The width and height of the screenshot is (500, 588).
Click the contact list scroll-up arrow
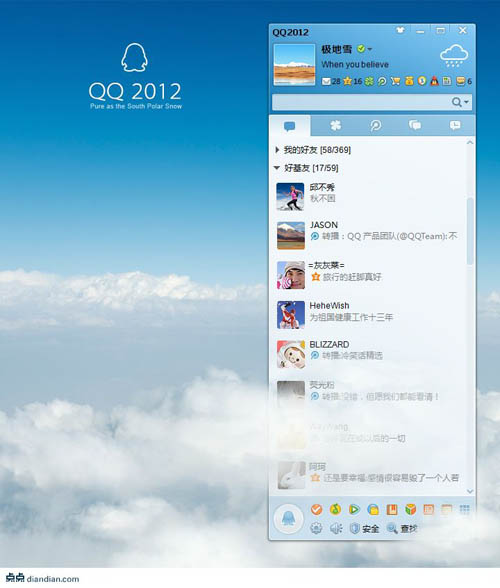470,142
